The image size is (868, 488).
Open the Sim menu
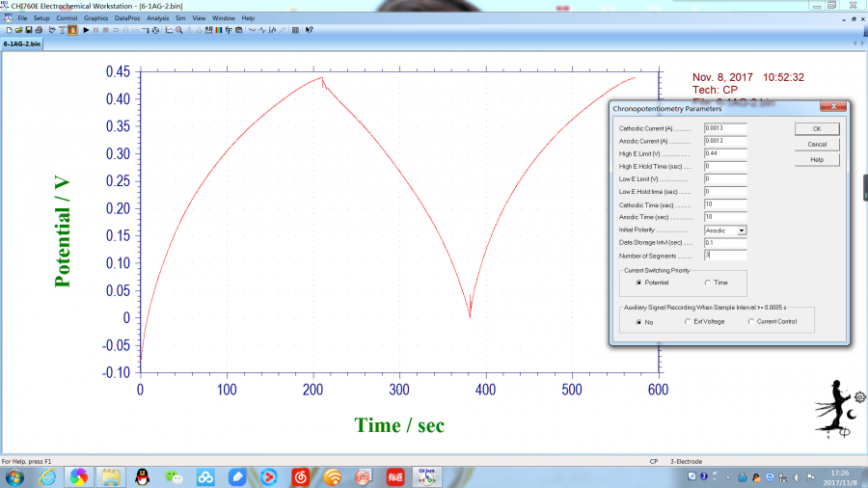[x=180, y=18]
